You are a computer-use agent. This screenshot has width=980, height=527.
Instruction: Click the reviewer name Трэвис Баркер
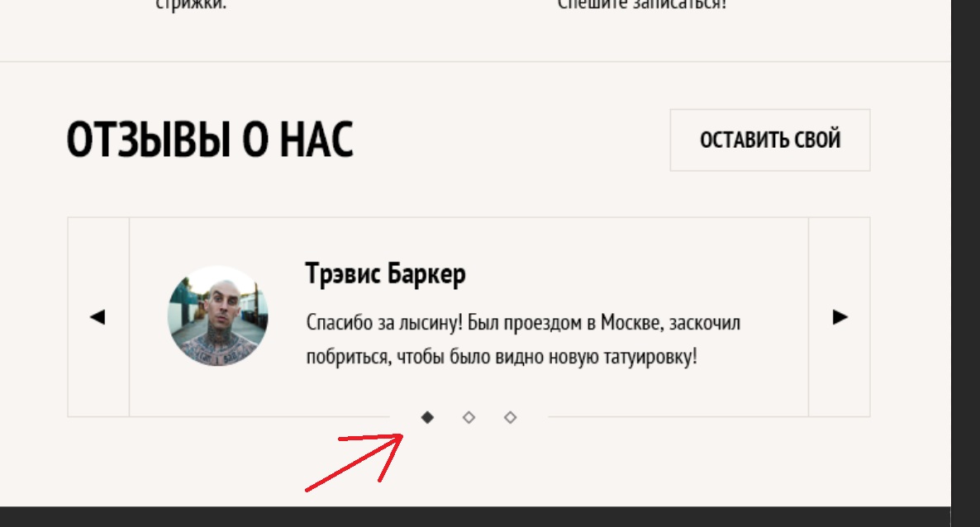click(x=386, y=273)
